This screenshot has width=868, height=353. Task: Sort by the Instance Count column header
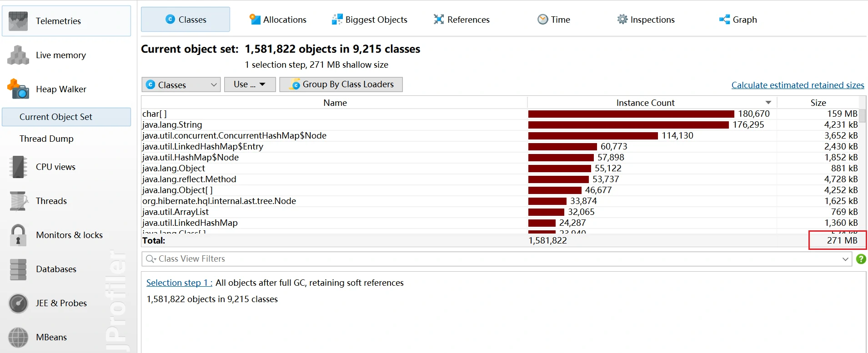[645, 103]
